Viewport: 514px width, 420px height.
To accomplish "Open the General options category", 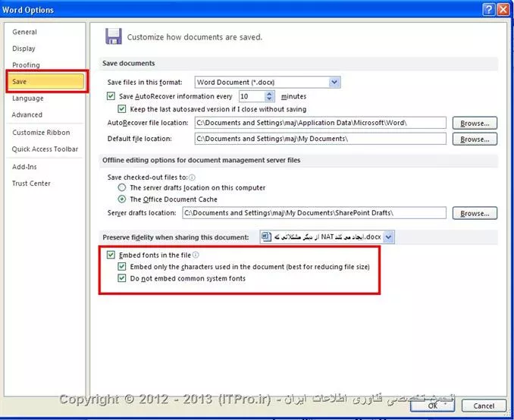I will [24, 32].
